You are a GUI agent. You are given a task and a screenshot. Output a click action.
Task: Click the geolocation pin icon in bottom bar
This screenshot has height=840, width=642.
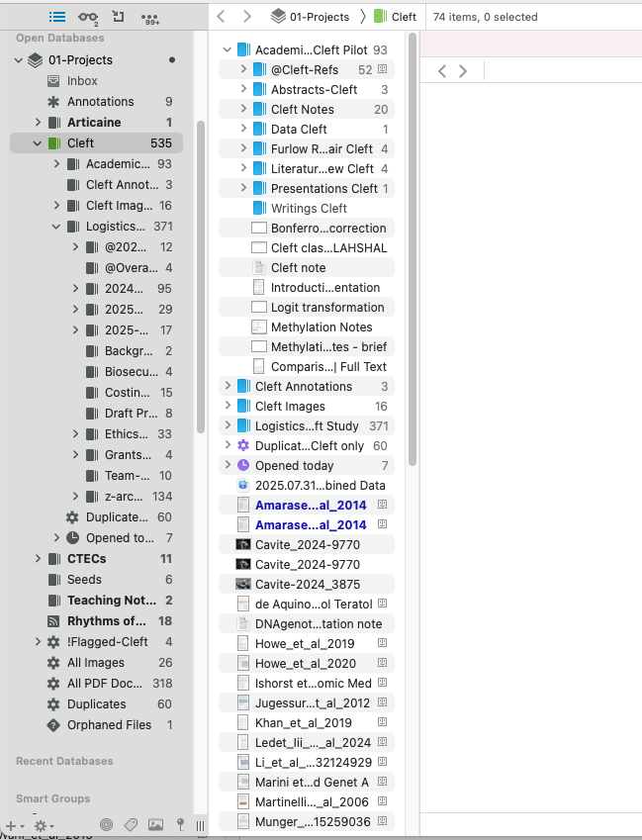point(180,824)
